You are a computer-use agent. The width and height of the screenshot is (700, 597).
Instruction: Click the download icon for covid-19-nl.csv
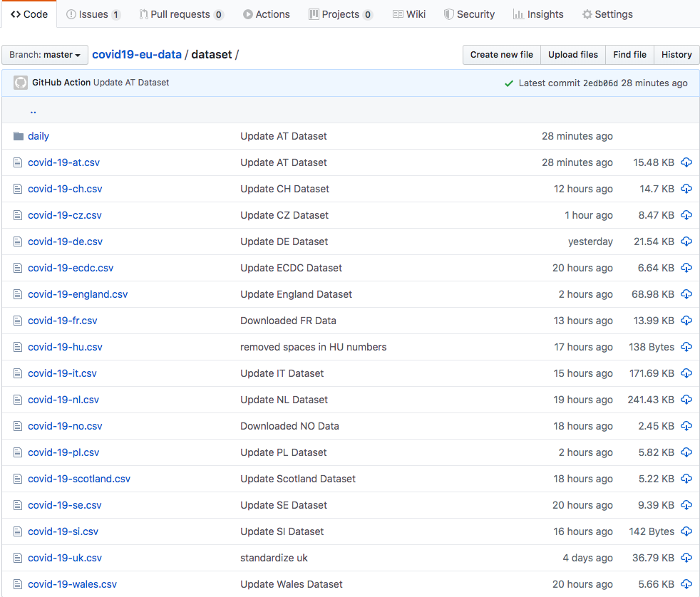pyautogui.click(x=686, y=400)
